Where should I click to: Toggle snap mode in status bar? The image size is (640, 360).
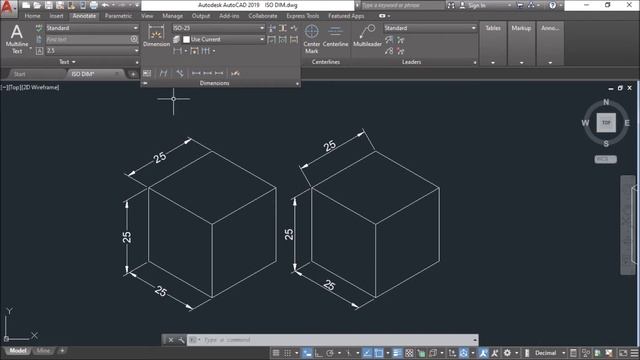pos(287,353)
